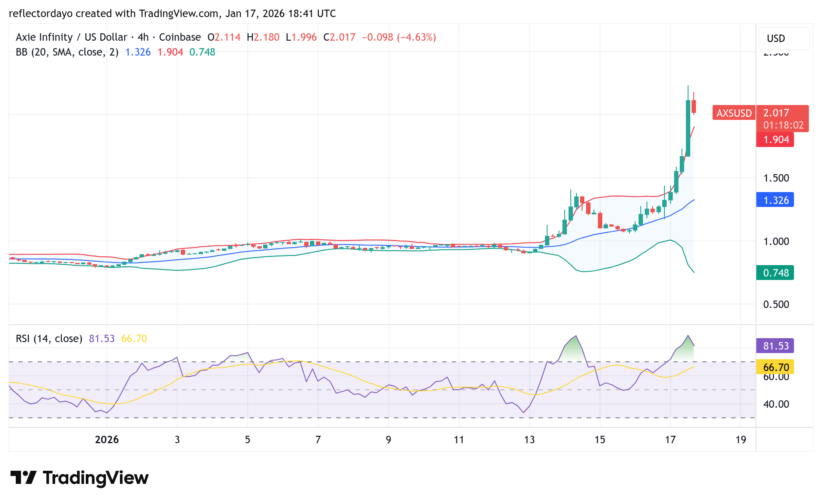Click the Coinbase exchange name in title

(180, 37)
